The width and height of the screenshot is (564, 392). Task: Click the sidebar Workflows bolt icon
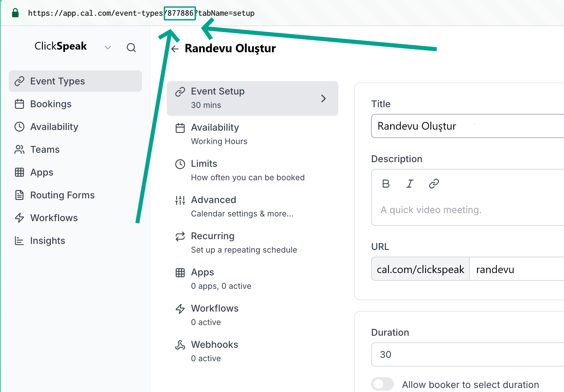click(19, 218)
